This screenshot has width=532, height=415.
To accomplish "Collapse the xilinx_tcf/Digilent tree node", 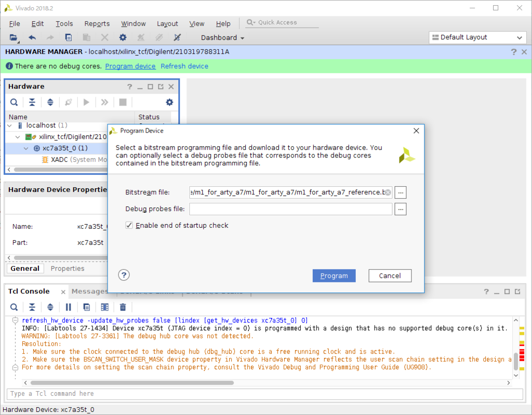I will (18, 137).
